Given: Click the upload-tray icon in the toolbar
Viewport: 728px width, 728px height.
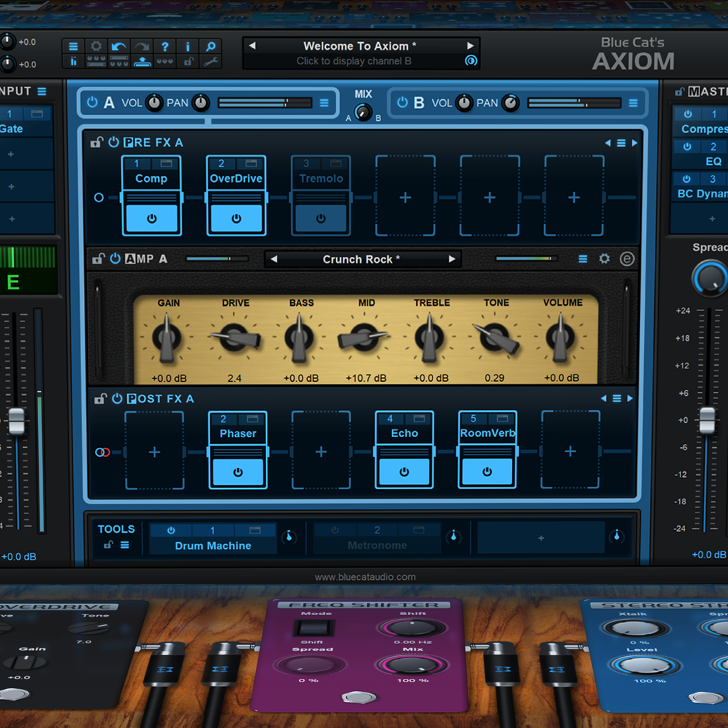Looking at the screenshot, I should point(142,61).
